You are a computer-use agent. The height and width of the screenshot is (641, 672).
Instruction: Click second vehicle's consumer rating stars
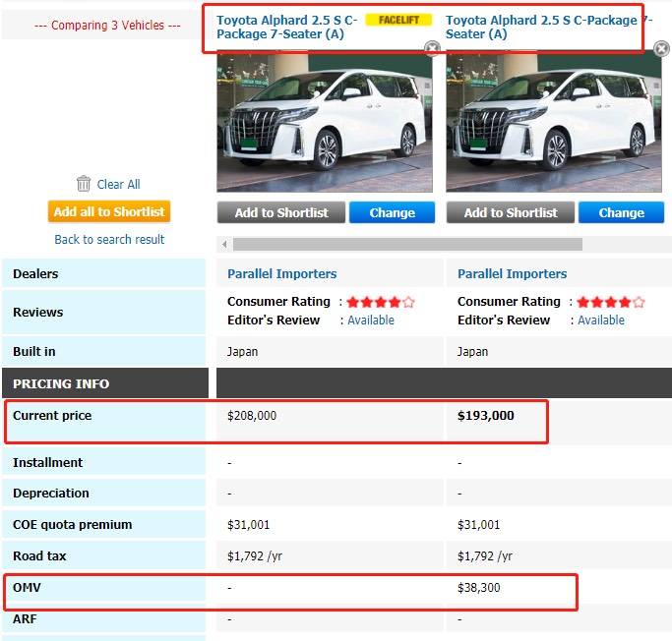[x=610, y=302]
